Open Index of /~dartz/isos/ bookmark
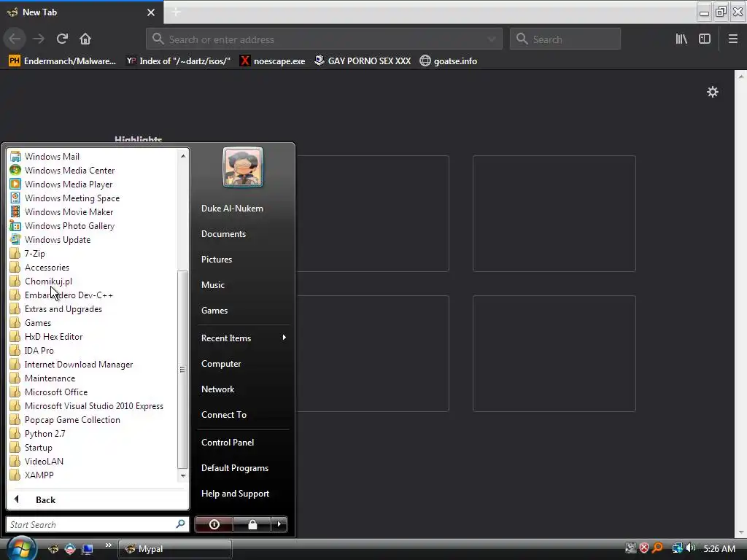This screenshot has height=560, width=747. tap(178, 61)
